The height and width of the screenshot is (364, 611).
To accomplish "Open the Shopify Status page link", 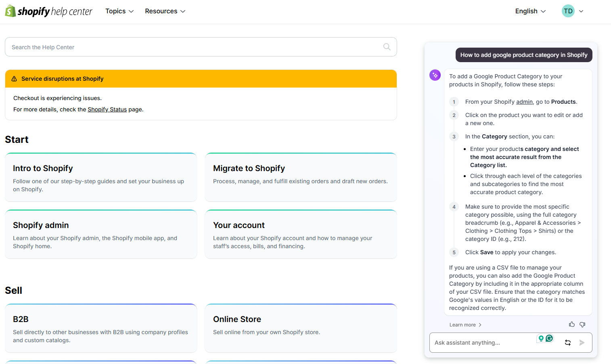I will click(x=107, y=109).
